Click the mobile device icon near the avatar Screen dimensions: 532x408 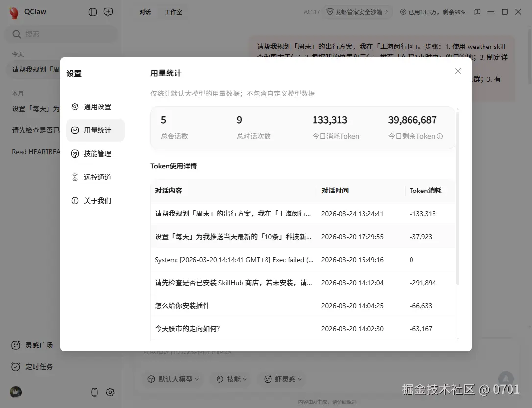pos(94,392)
